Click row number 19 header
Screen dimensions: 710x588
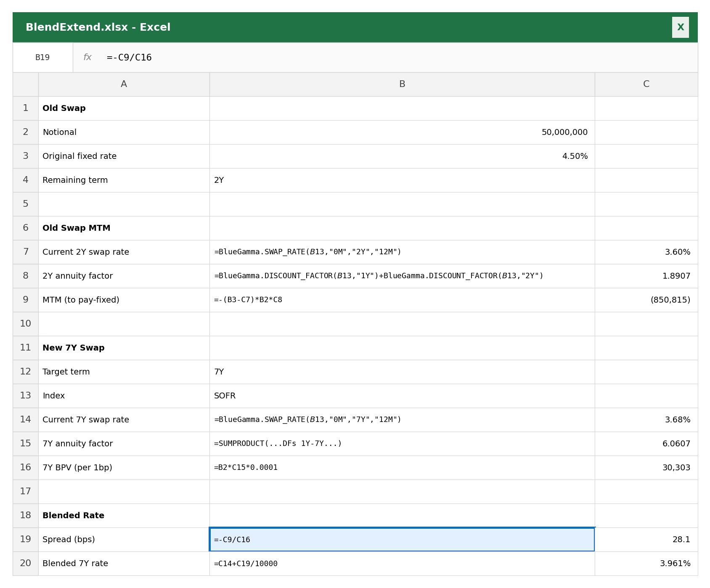pos(25,539)
